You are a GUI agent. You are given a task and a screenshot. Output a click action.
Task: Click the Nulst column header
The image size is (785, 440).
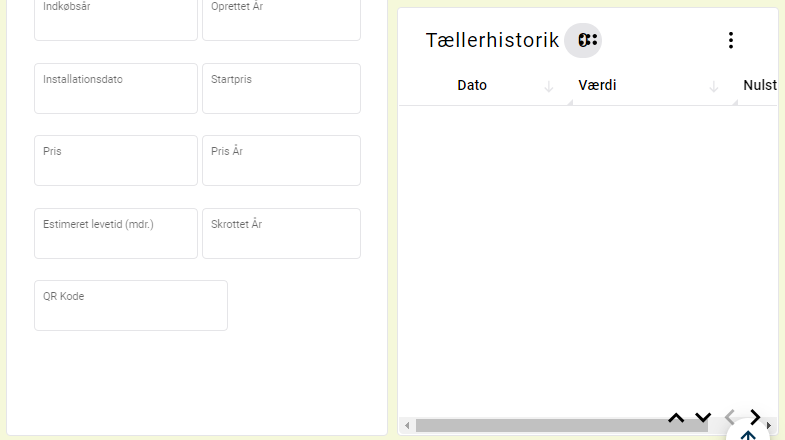click(x=760, y=85)
